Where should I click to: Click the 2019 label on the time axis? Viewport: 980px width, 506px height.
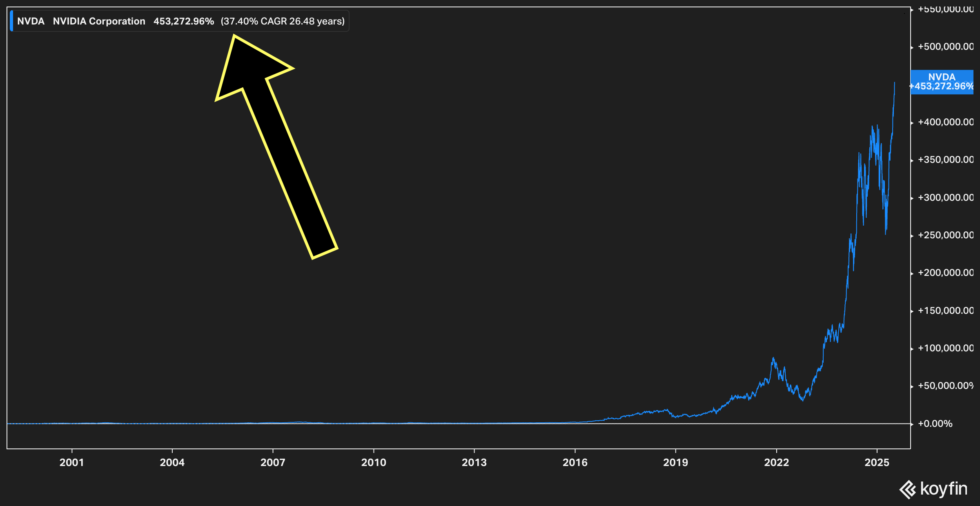[x=675, y=462]
